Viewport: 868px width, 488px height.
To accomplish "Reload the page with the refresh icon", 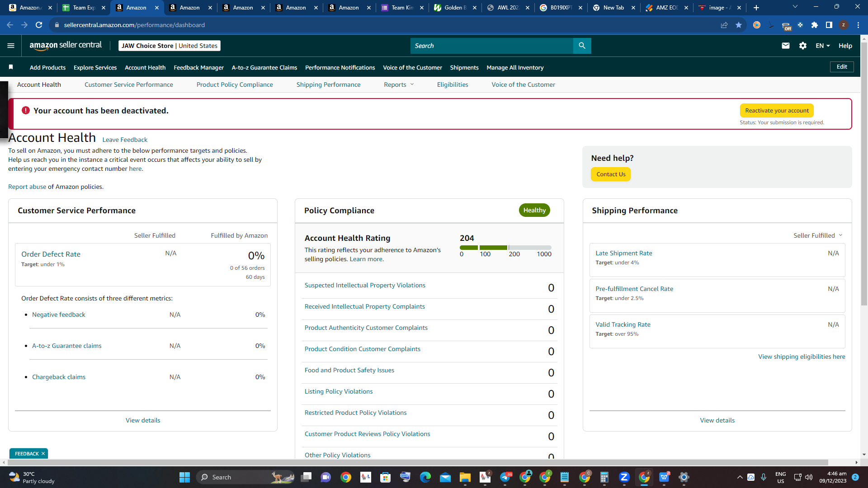I will coord(39,25).
